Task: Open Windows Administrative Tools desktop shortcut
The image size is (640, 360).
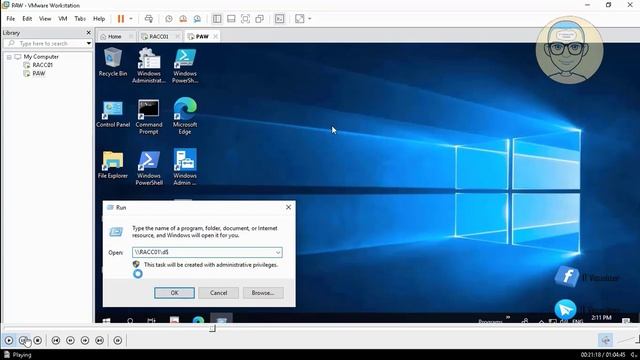Action: point(149,65)
